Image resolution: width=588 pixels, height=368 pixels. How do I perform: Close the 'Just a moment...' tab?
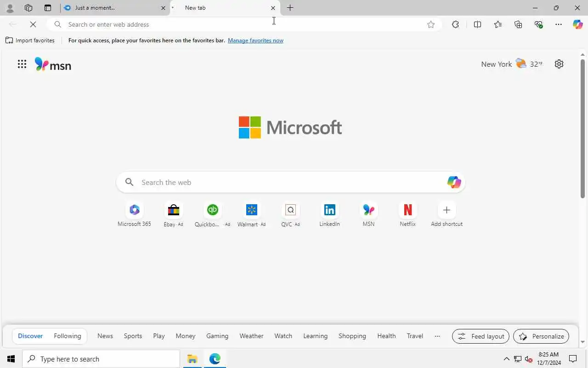pyautogui.click(x=163, y=8)
